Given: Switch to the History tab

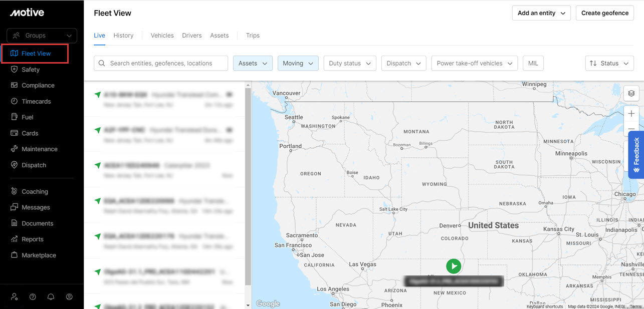Looking at the screenshot, I should (123, 36).
